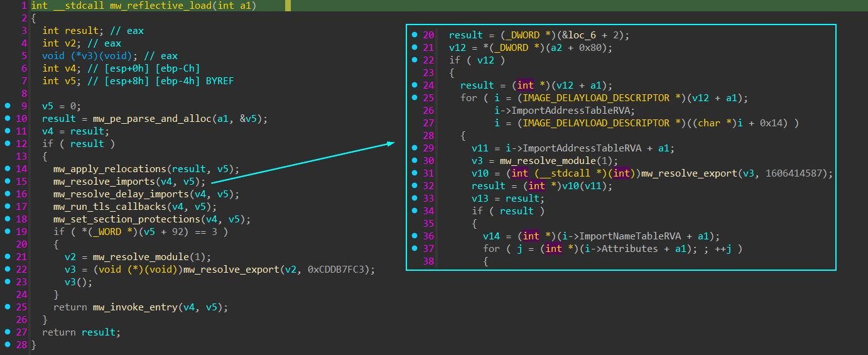This screenshot has height=355, width=868.
Task: Click breakpoint dot next to 'v5 = 0;'
Action: [6, 106]
